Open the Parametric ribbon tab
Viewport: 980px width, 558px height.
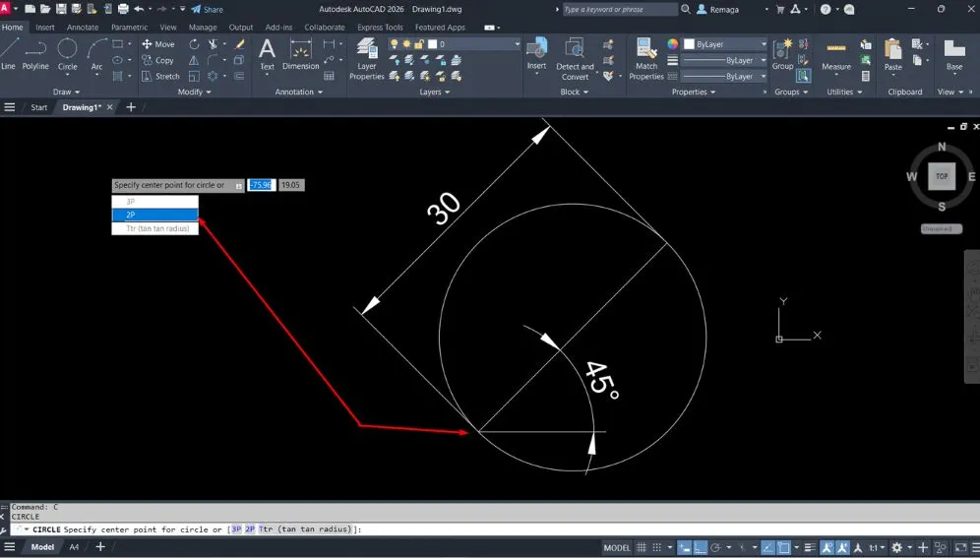[x=129, y=28]
